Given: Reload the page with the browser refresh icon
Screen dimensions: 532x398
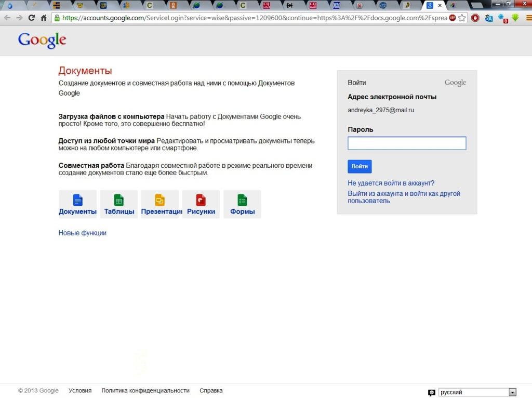Looking at the screenshot, I should (x=31, y=18).
